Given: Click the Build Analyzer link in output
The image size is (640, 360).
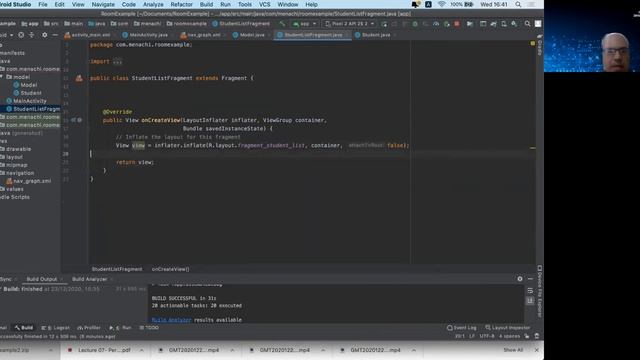Looking at the screenshot, I should click(171, 320).
